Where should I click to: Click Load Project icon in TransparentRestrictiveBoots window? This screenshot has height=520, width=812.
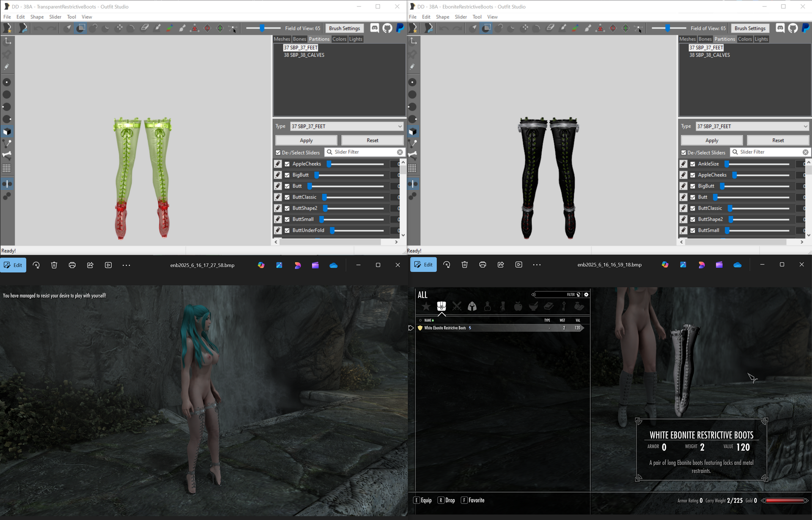23,28
